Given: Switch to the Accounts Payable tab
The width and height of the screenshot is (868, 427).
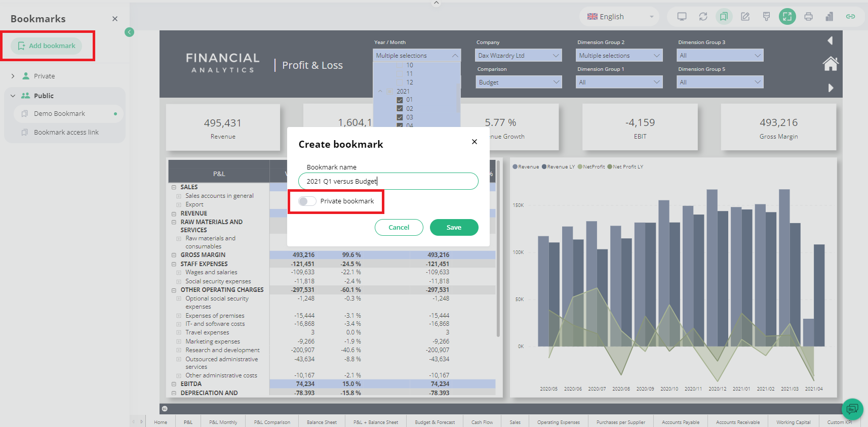Looking at the screenshot, I should tap(680, 422).
